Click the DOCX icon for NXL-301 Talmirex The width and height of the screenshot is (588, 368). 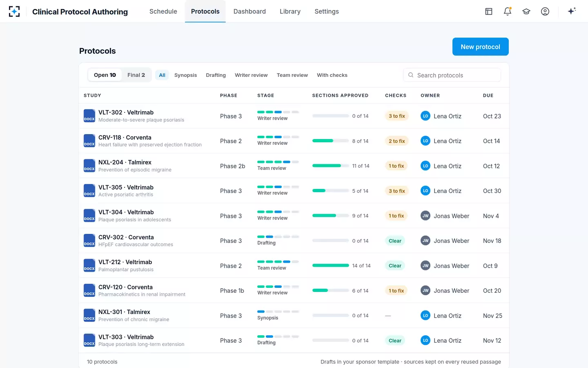tap(89, 315)
